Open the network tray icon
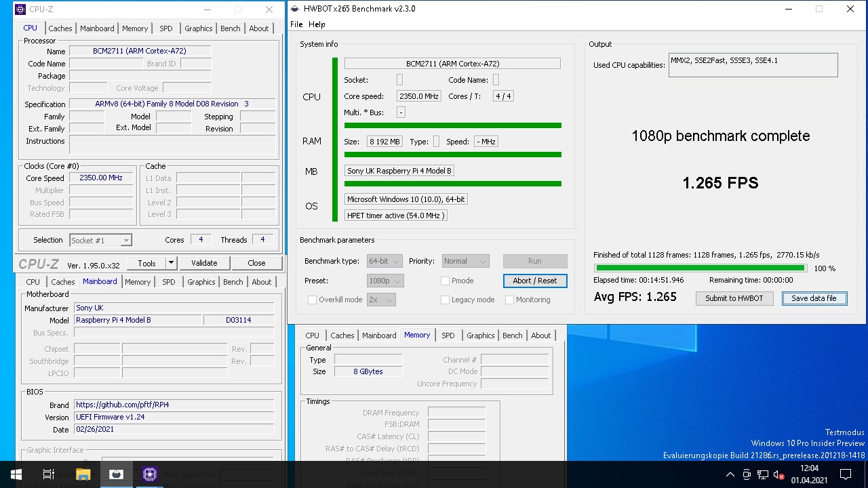 pos(763,474)
